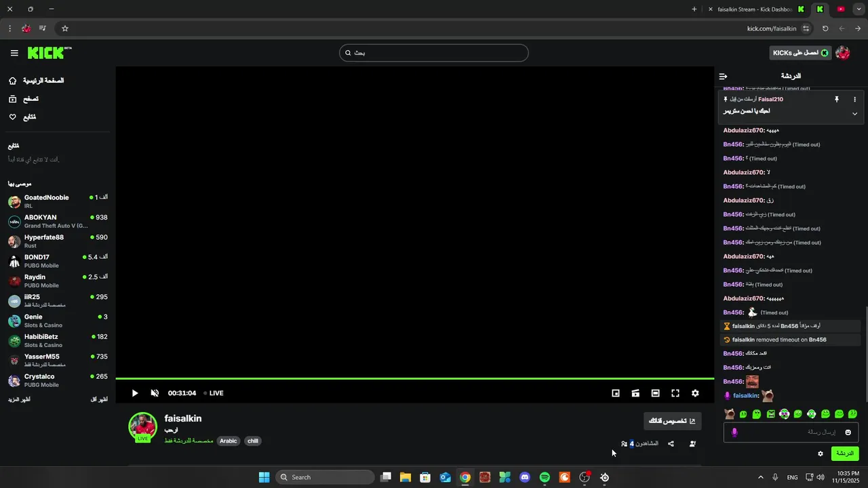Open the Following sidebar item with heart

tap(22, 117)
